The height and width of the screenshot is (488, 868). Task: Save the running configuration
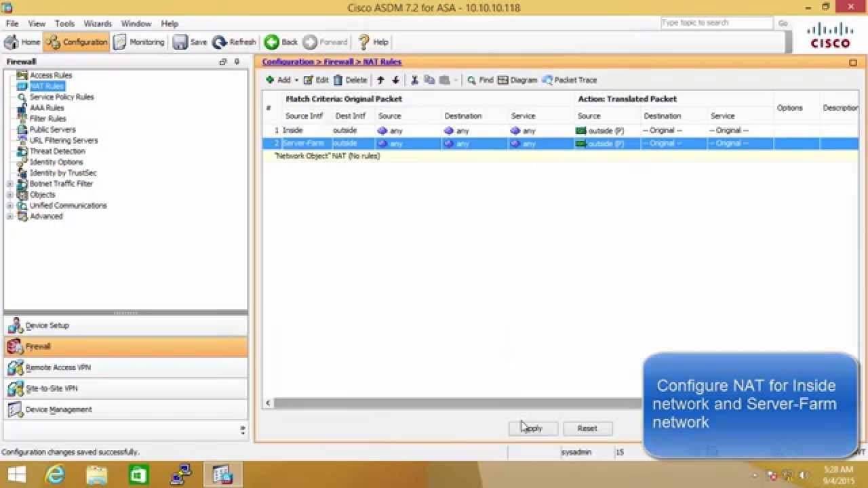point(190,42)
